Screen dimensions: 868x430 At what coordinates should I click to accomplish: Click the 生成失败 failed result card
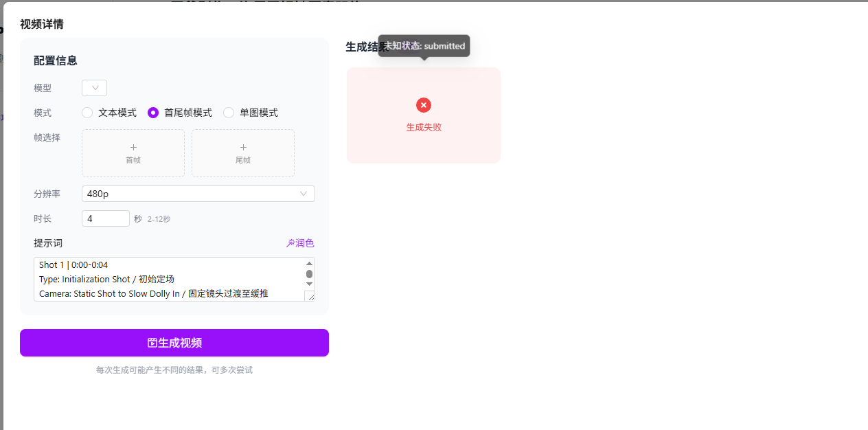coord(424,115)
